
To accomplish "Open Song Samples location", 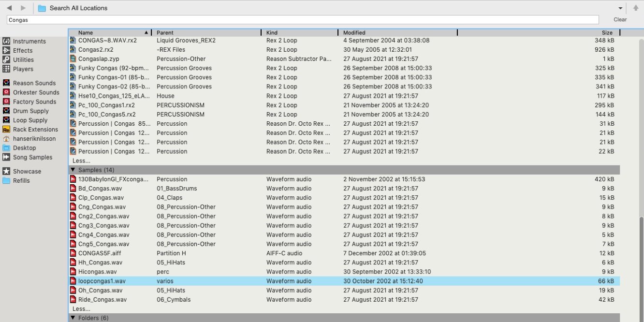I will point(32,158).
